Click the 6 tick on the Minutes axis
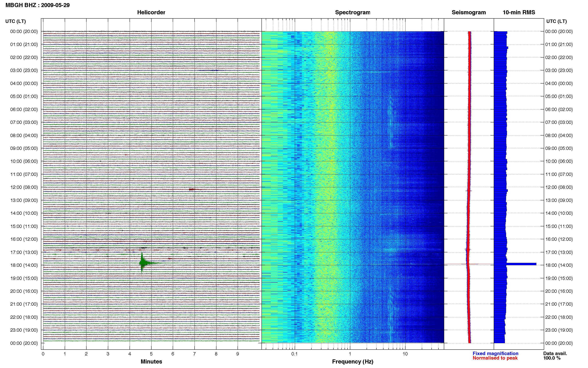 coord(173,354)
